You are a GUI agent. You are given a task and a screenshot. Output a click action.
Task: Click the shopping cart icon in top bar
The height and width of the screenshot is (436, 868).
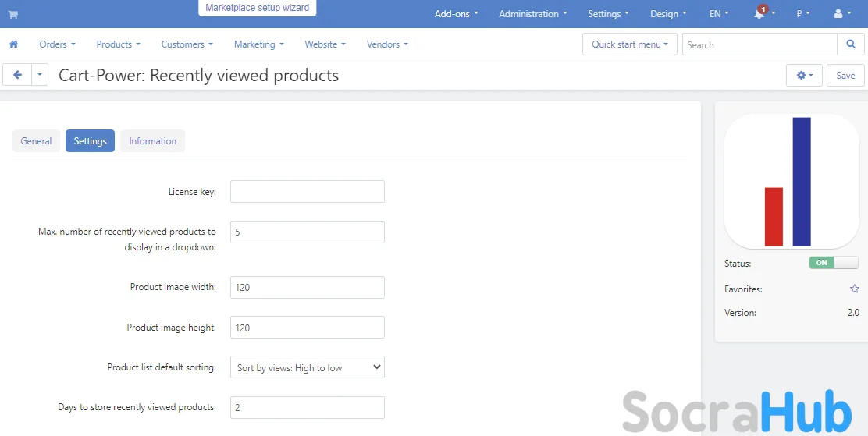point(13,14)
